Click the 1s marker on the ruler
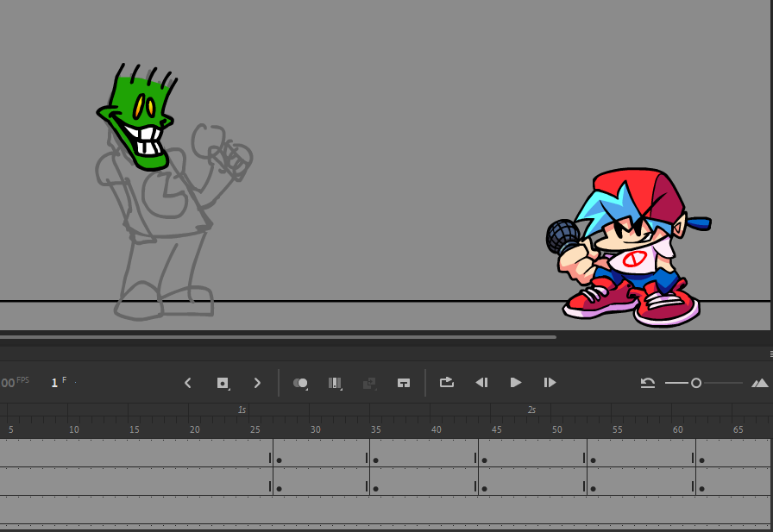Image resolution: width=773 pixels, height=532 pixels. [242, 410]
